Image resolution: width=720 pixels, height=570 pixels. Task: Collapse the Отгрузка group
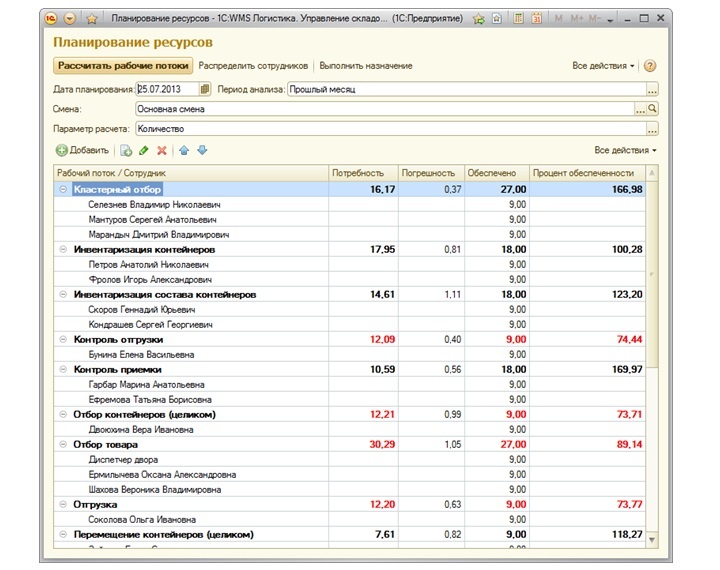click(63, 504)
